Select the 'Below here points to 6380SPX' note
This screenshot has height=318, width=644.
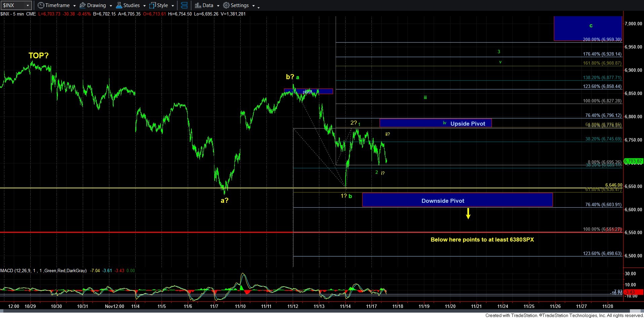[482, 240]
